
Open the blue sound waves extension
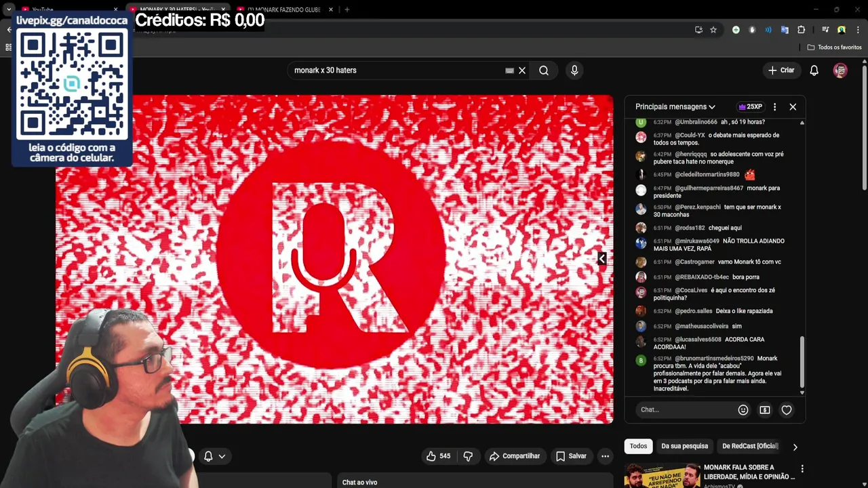coord(768,30)
